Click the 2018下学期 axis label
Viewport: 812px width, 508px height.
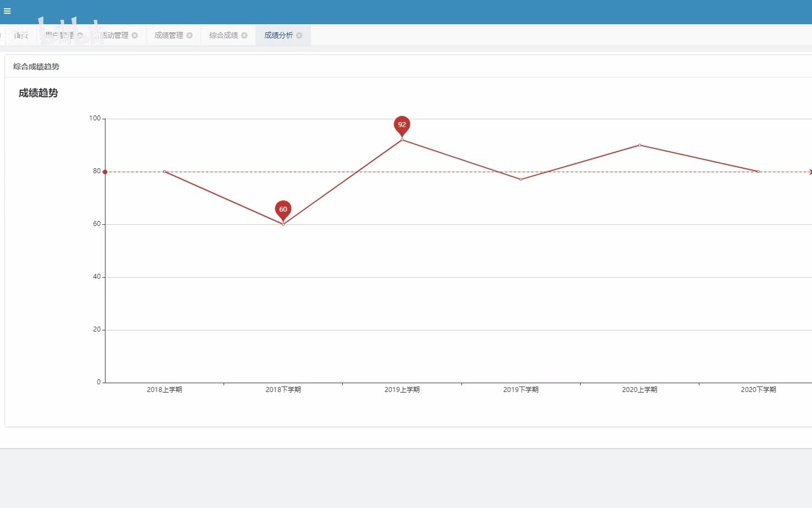click(283, 390)
